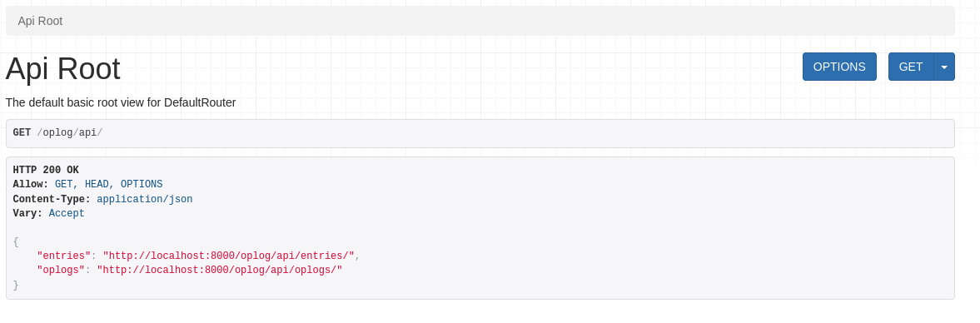This screenshot has height=323, width=980.
Task: Click the Vary header label
Action: coord(27,214)
